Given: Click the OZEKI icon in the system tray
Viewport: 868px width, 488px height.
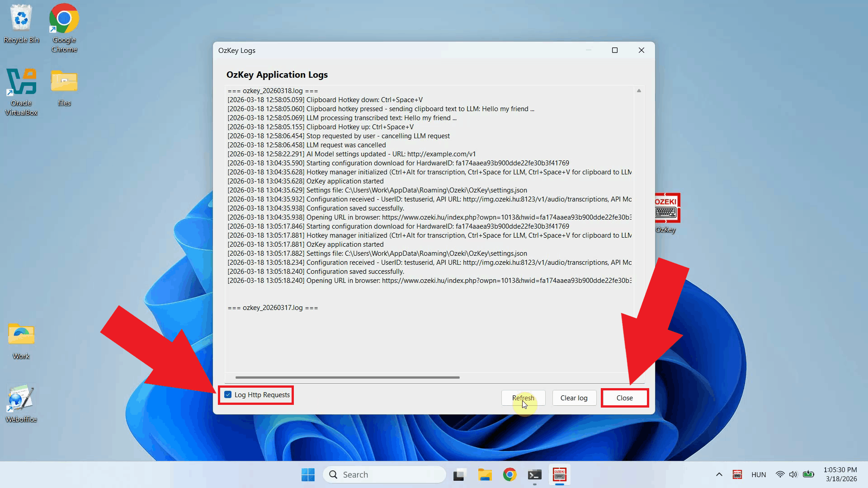Looking at the screenshot, I should pyautogui.click(x=737, y=474).
